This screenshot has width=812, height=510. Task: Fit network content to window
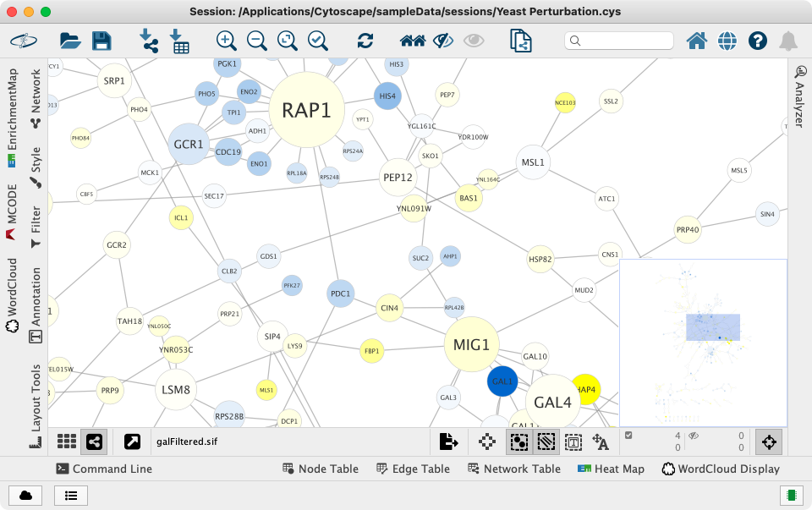pos(288,41)
